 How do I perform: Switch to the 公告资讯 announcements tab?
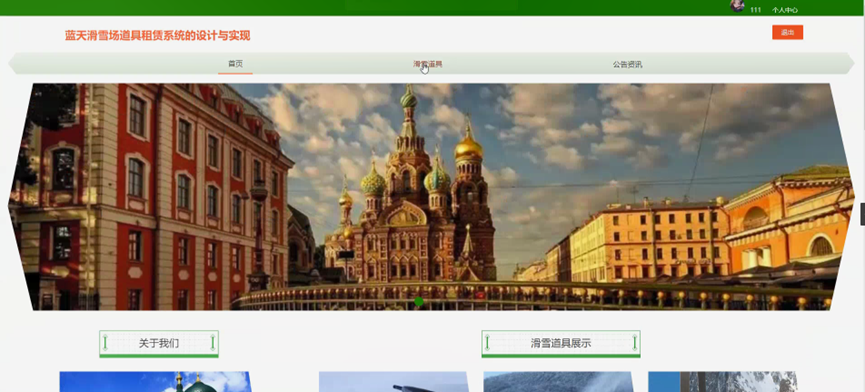point(627,65)
